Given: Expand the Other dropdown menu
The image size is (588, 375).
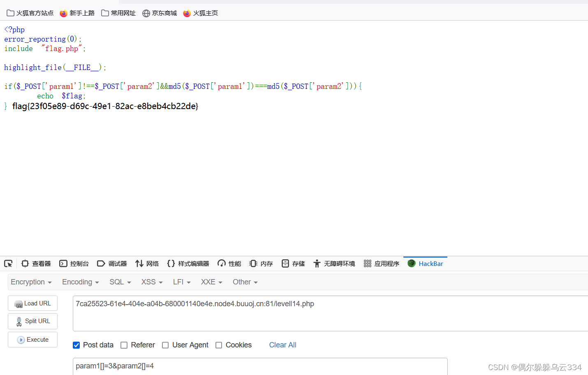Looking at the screenshot, I should (x=245, y=282).
